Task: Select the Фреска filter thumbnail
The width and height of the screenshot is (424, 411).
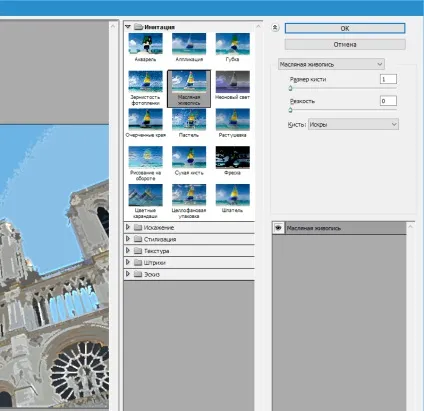Action: coord(233,157)
